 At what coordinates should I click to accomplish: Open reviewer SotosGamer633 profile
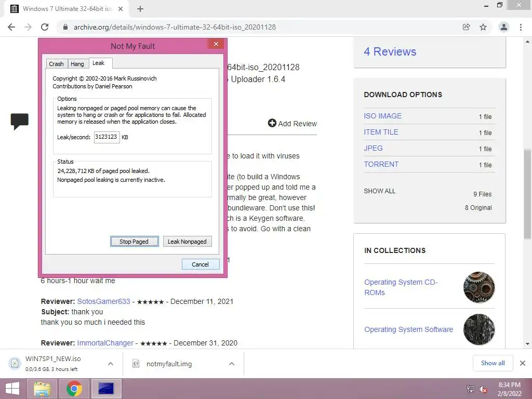103,301
